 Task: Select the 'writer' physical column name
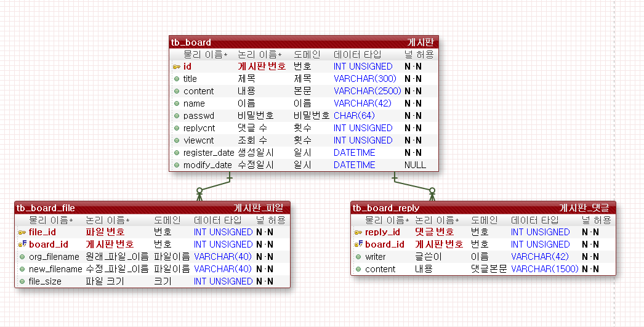376,257
